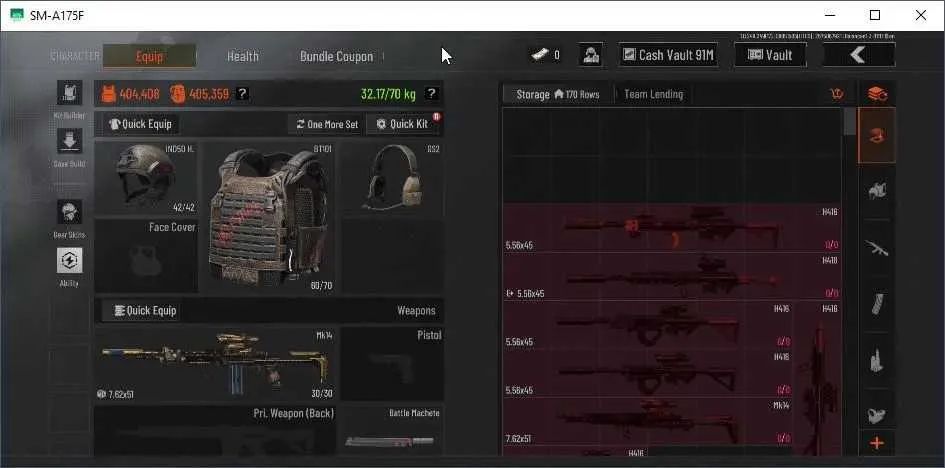Click the orange backpack value icon

click(177, 94)
